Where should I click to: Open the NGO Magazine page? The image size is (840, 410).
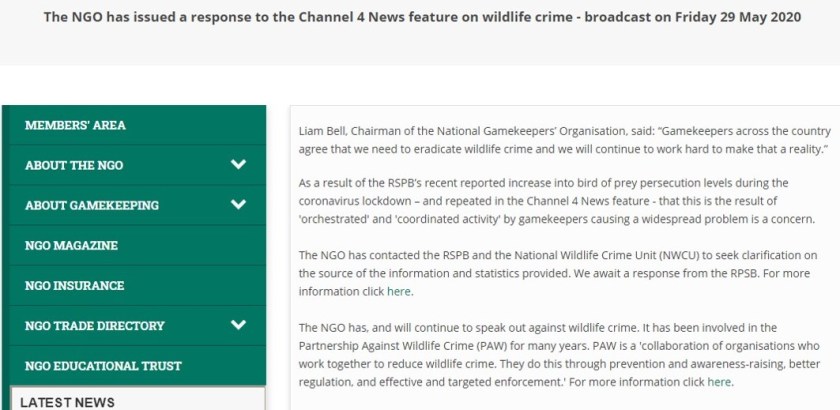(71, 245)
